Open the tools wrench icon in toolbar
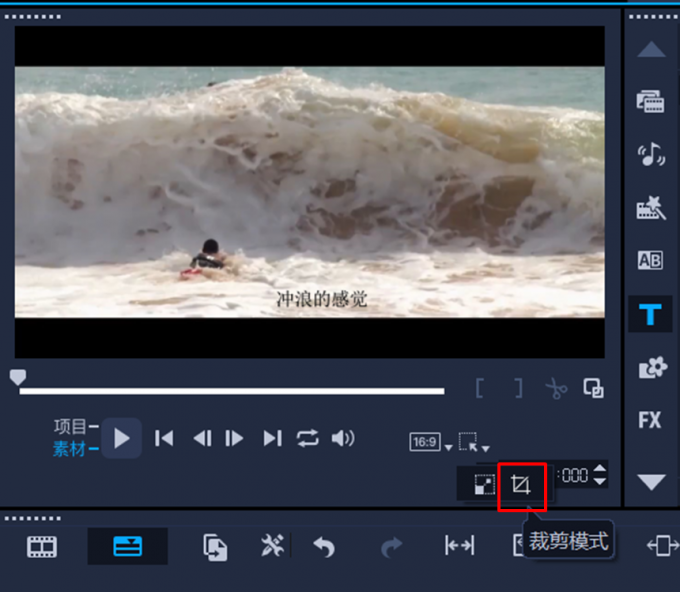Image resolution: width=680 pixels, height=592 pixels. coord(272,545)
